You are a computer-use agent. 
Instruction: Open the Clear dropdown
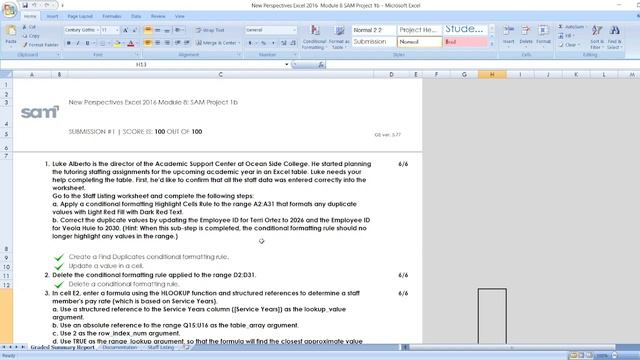(x=569, y=45)
